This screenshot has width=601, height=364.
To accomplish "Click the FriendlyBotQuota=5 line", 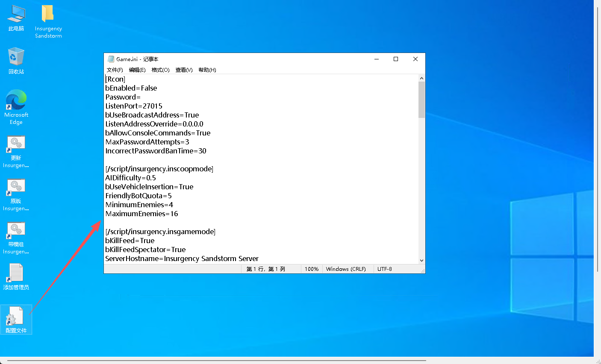I will tap(138, 196).
